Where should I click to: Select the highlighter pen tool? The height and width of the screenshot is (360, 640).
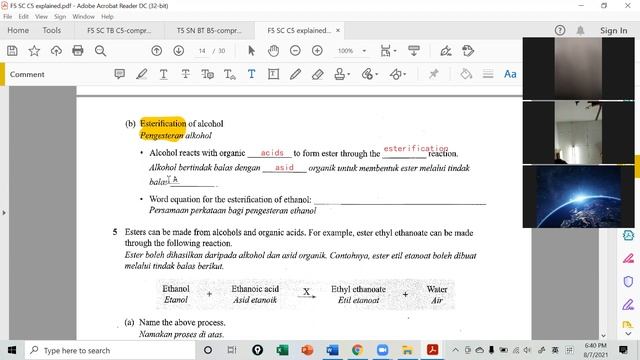[x=142, y=74]
